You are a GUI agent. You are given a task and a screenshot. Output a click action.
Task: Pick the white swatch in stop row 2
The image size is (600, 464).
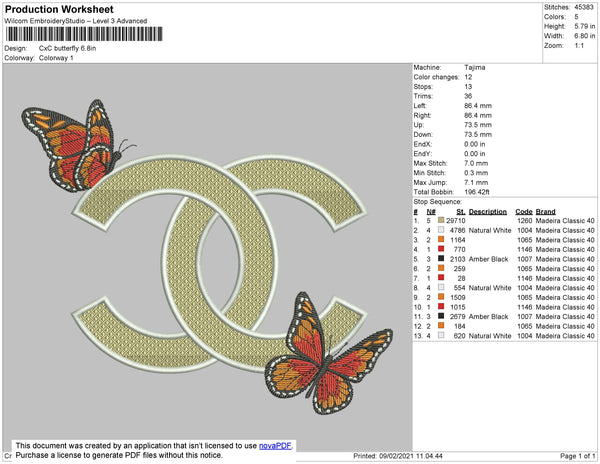(x=441, y=230)
